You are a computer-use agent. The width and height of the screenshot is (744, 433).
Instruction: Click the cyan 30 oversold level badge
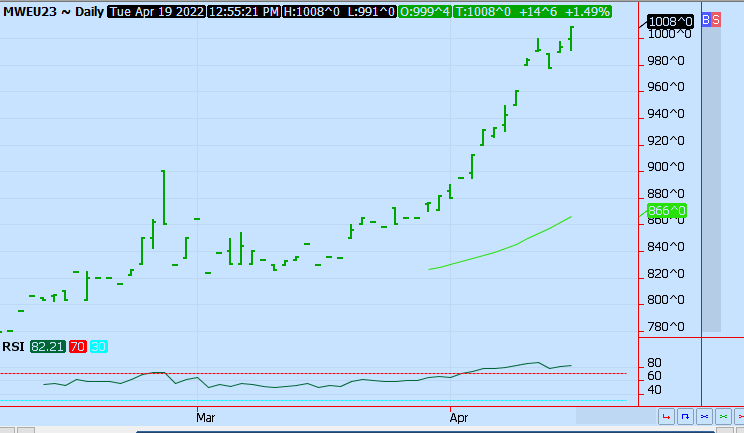click(98, 347)
